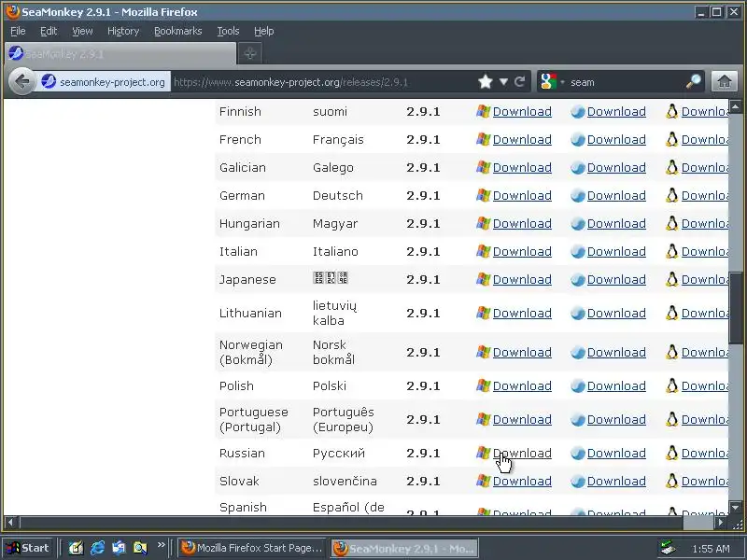Click the Windows icon in the Japanese row
The height and width of the screenshot is (560, 747).
click(x=483, y=279)
